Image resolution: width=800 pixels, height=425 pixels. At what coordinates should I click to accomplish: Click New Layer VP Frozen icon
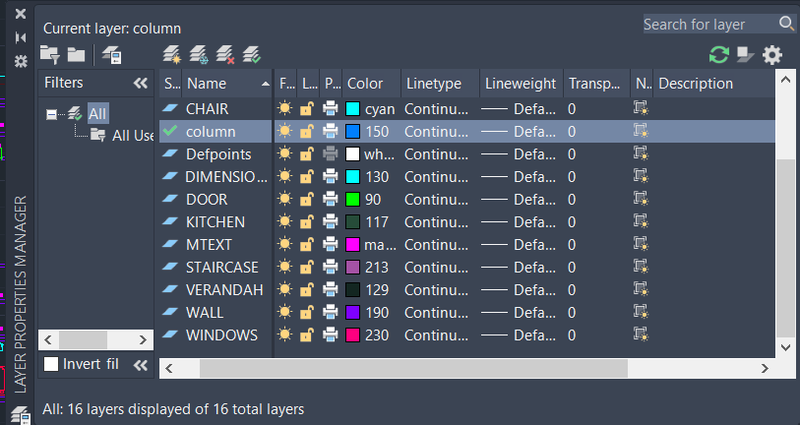tap(198, 54)
